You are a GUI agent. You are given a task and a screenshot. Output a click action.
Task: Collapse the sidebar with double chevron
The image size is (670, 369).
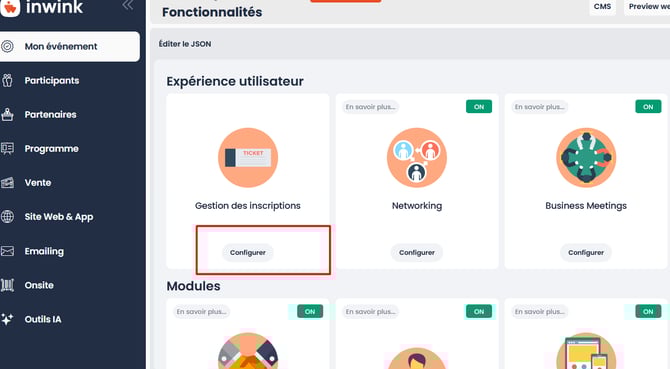click(x=127, y=5)
